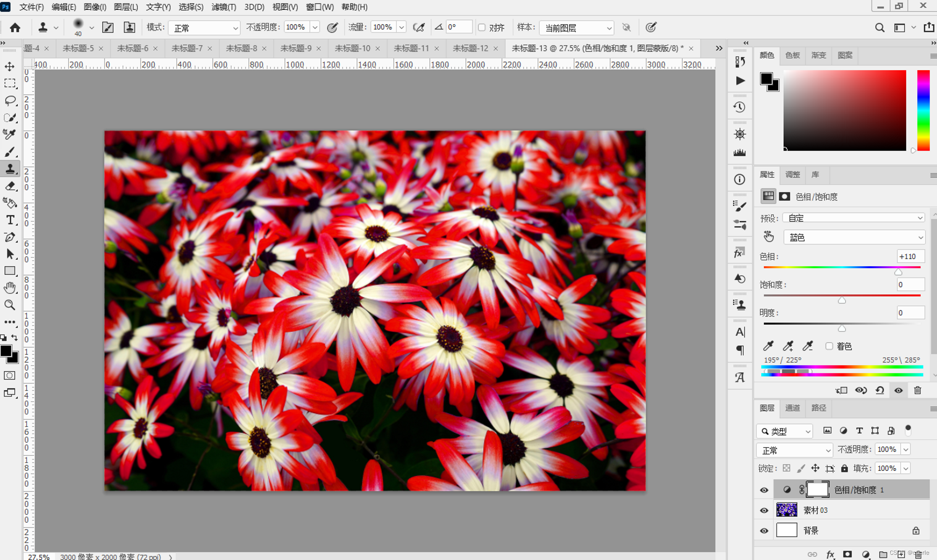This screenshot has height=560, width=937.
Task: Open the Info panel icon
Action: coord(740,179)
